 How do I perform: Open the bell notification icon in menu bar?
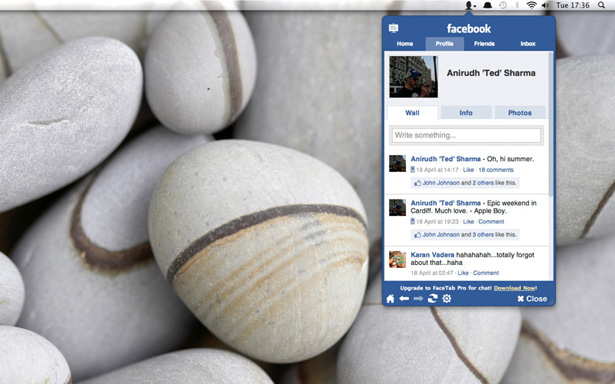coord(488,5)
